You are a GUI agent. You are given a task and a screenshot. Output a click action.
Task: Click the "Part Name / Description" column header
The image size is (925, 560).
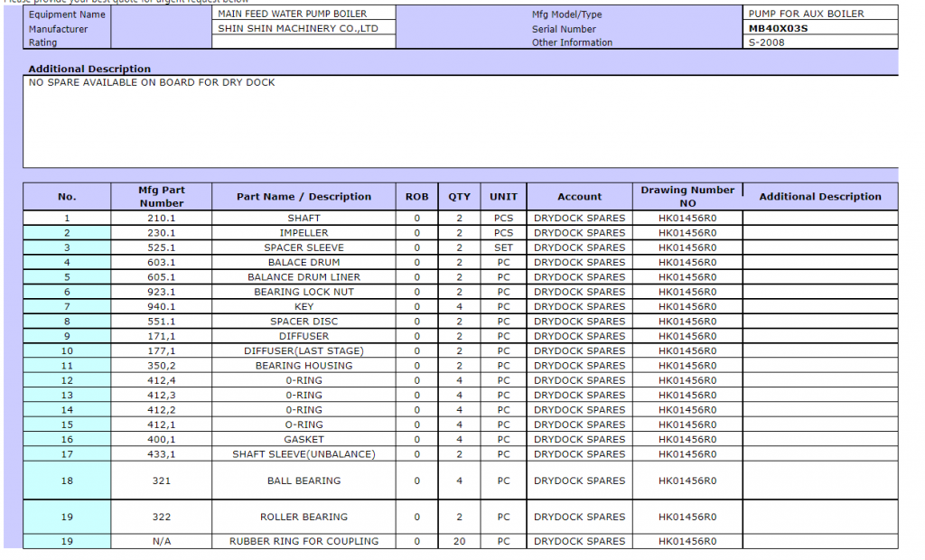pyautogui.click(x=304, y=196)
